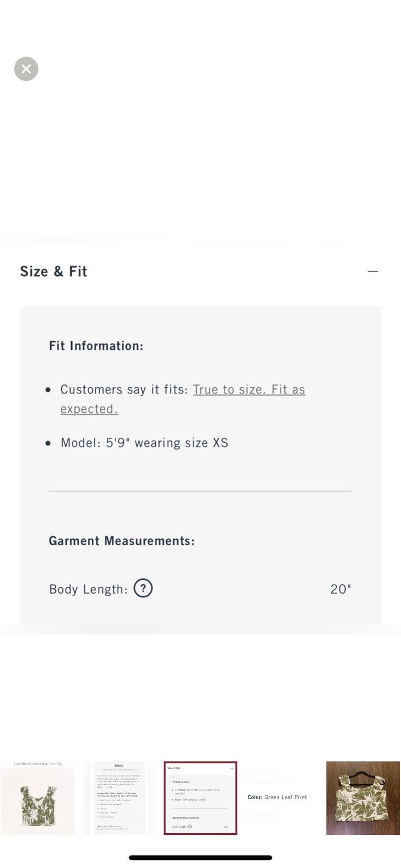This screenshot has height=868, width=401.
Task: Open the 'True to size. Fit as expected.' link
Action: coord(183,399)
